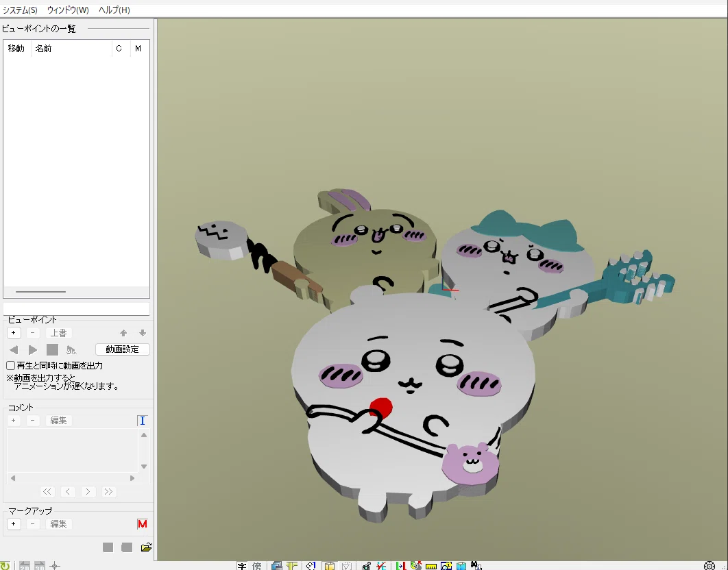Open the システム(S) menu
The height and width of the screenshot is (570, 728).
[x=20, y=10]
